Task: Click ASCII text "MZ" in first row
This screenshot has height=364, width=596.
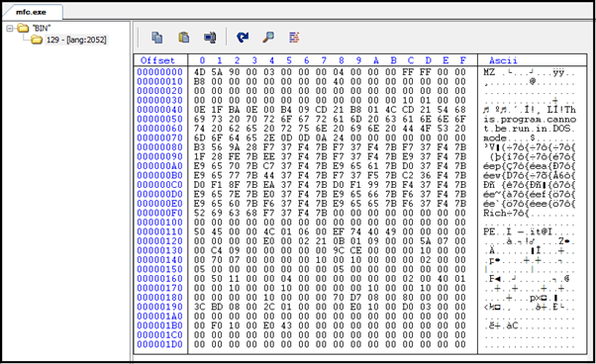Action: (489, 72)
